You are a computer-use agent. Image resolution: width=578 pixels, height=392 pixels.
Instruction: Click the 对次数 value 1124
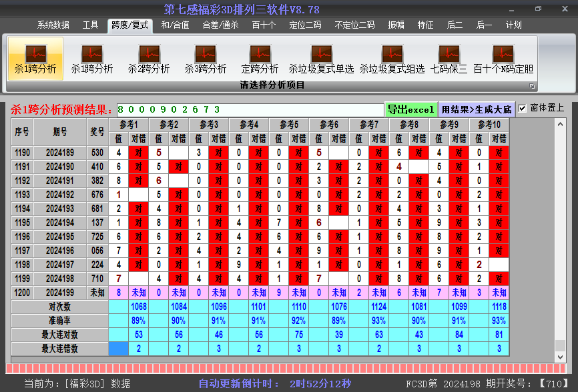379,307
